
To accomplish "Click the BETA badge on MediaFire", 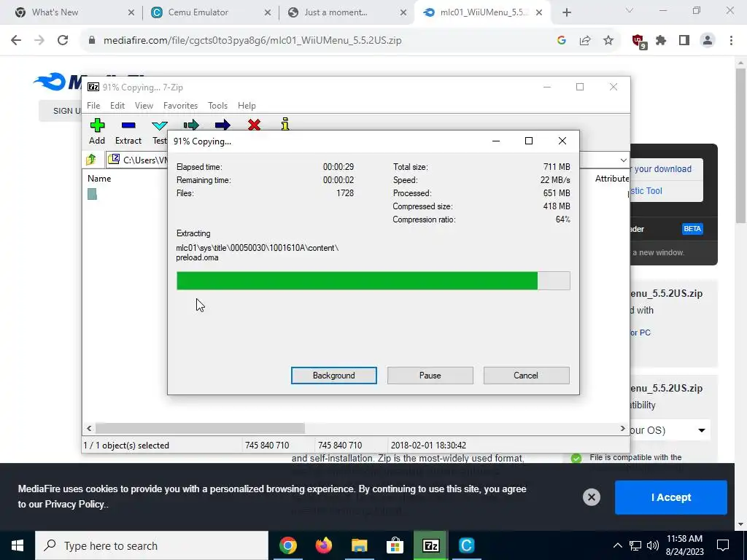I will coord(692,229).
